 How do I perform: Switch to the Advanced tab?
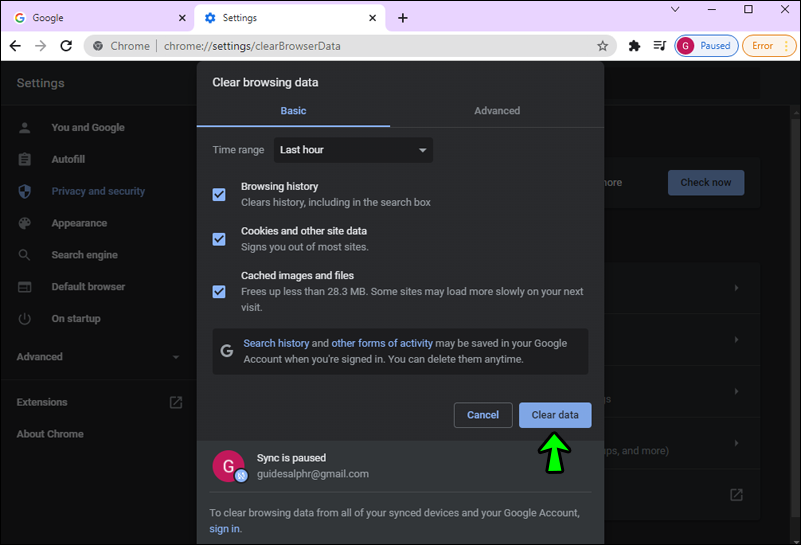click(x=497, y=111)
